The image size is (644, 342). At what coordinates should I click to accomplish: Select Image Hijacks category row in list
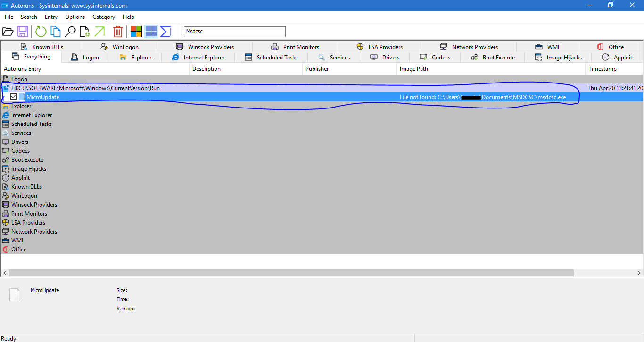pos(322,169)
